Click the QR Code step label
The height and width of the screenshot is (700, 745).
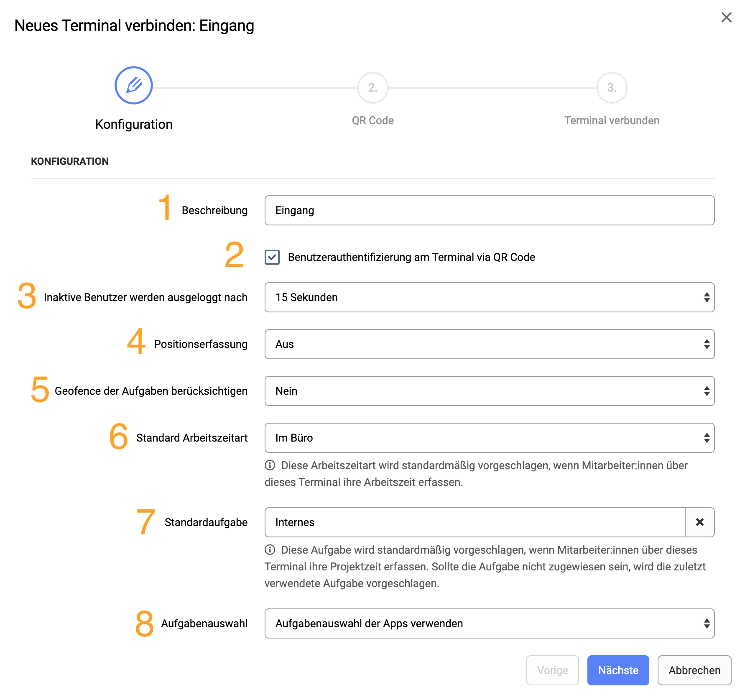tap(372, 120)
